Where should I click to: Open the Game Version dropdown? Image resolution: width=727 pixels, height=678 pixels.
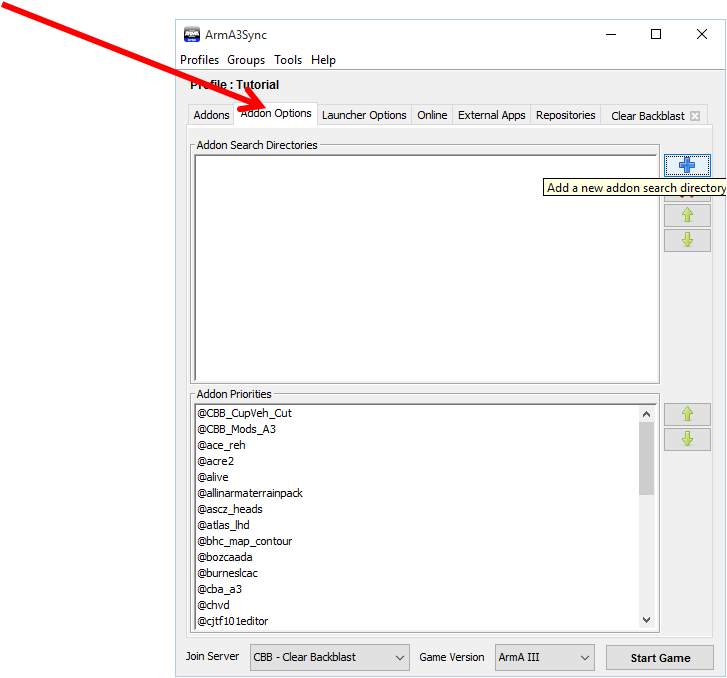[x=545, y=657]
